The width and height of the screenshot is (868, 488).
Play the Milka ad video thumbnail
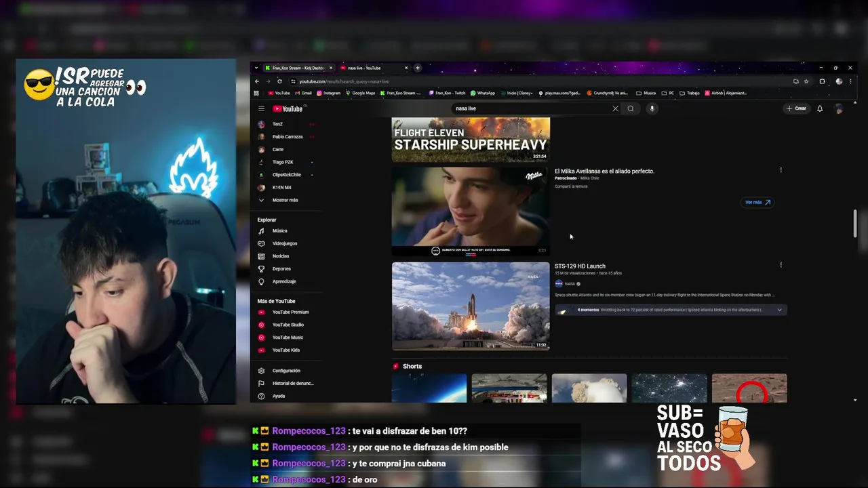(471, 211)
